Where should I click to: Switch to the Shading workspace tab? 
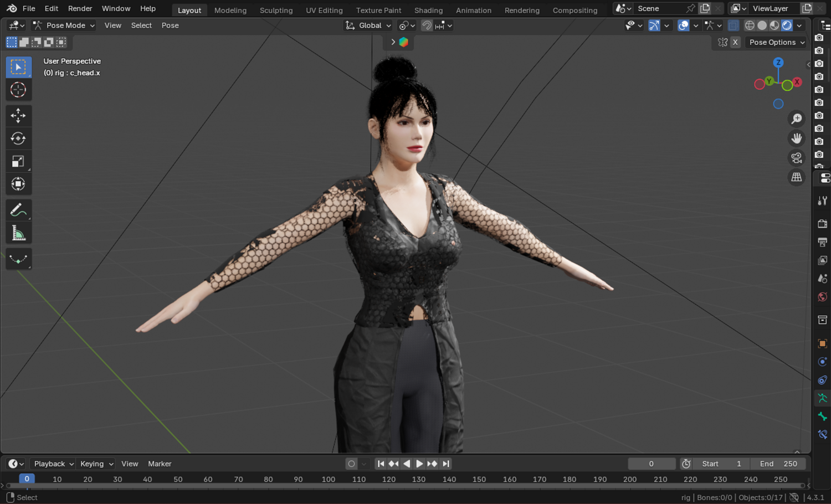click(x=428, y=10)
